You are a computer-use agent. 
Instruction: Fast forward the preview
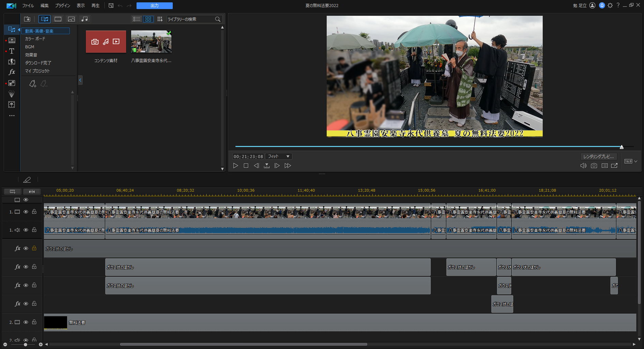coord(288,166)
